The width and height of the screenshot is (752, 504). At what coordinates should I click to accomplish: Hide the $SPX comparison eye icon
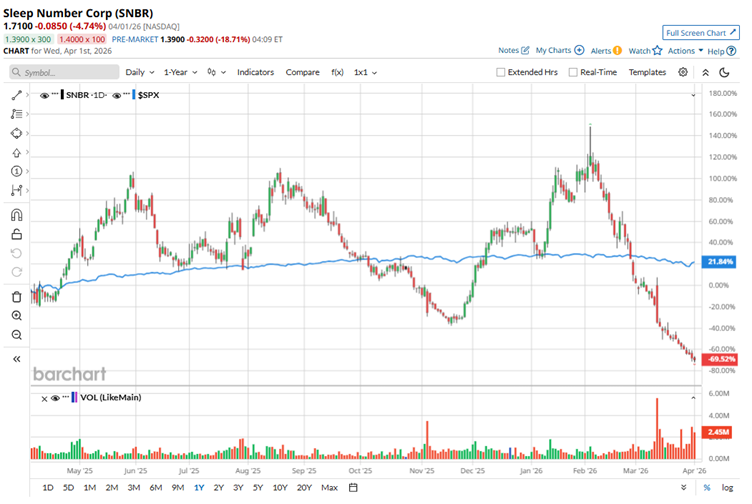[x=117, y=95]
